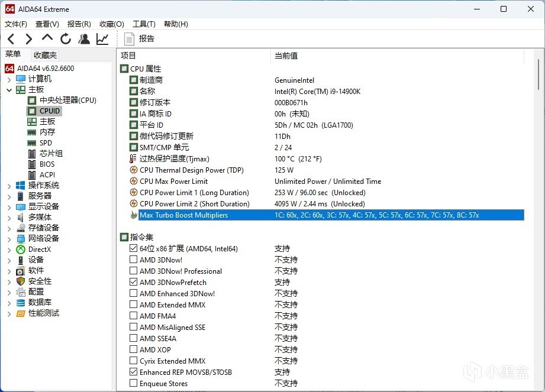Toggle the AMD 3DNow! checkbox
The image size is (545, 392).
(134, 260)
